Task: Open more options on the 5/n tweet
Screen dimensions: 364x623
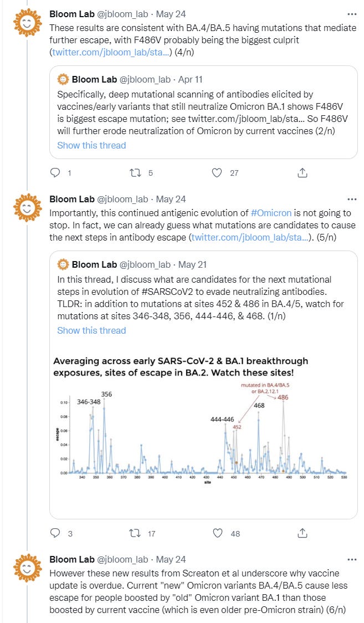Action: (351, 199)
